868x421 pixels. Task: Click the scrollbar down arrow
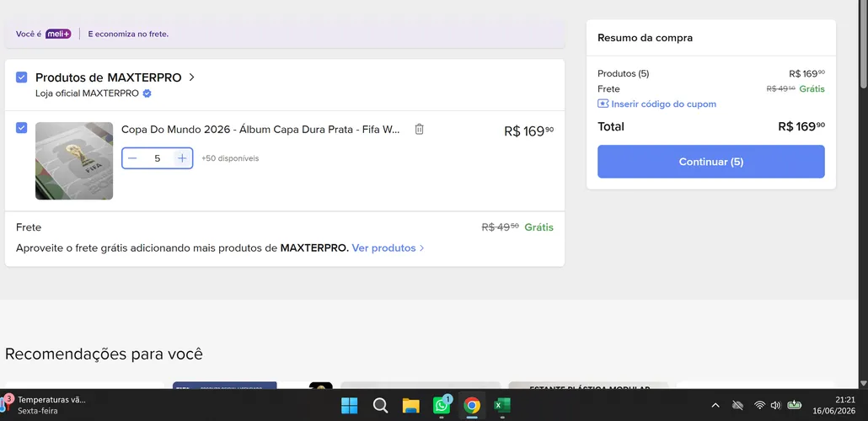[x=863, y=383]
